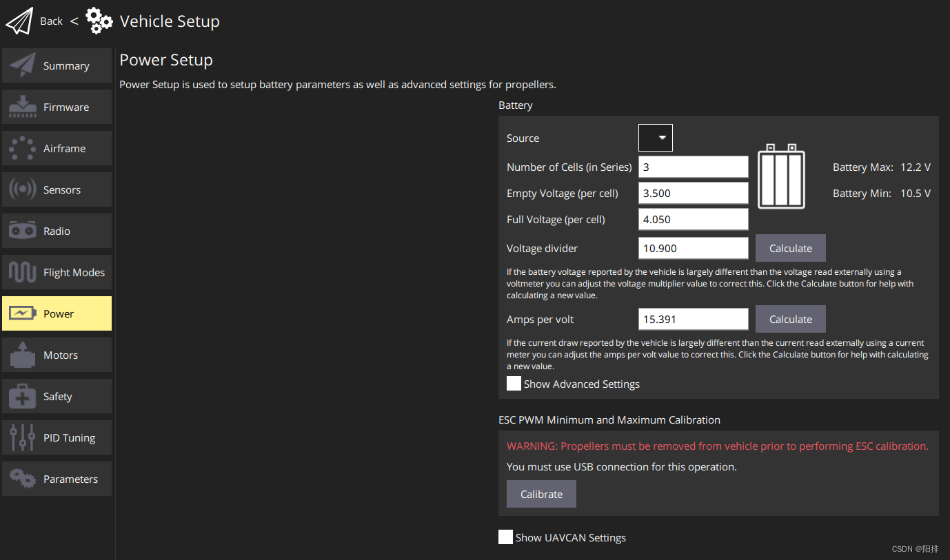Image resolution: width=950 pixels, height=560 pixels.
Task: Click the Empty Voltage per cell field
Action: (694, 193)
